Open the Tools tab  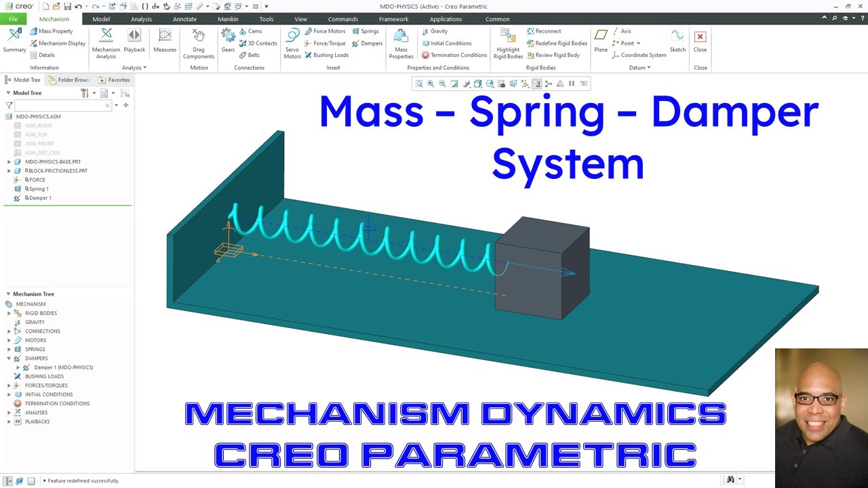click(266, 19)
